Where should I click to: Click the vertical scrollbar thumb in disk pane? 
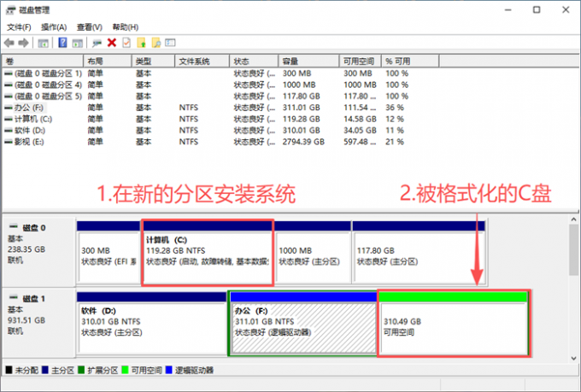(x=573, y=249)
